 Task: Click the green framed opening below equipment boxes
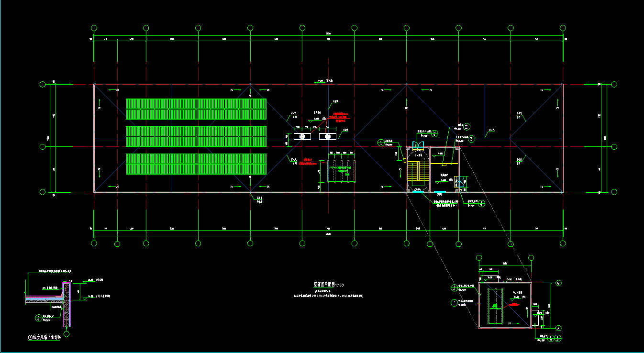(341, 171)
